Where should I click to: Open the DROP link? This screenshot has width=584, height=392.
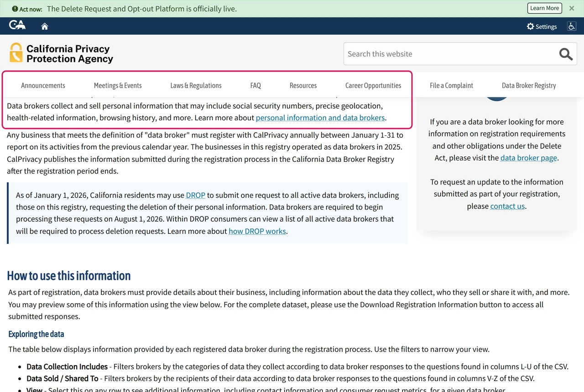196,195
